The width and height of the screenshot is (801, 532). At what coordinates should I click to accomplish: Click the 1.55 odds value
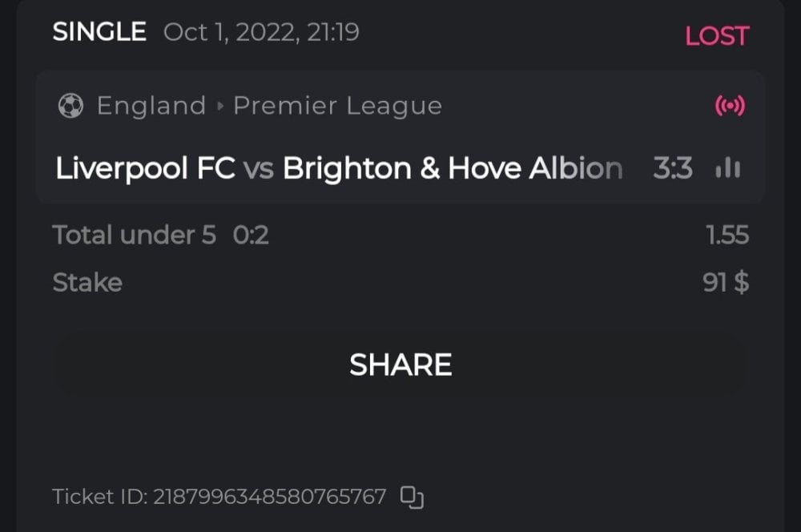pos(727,235)
